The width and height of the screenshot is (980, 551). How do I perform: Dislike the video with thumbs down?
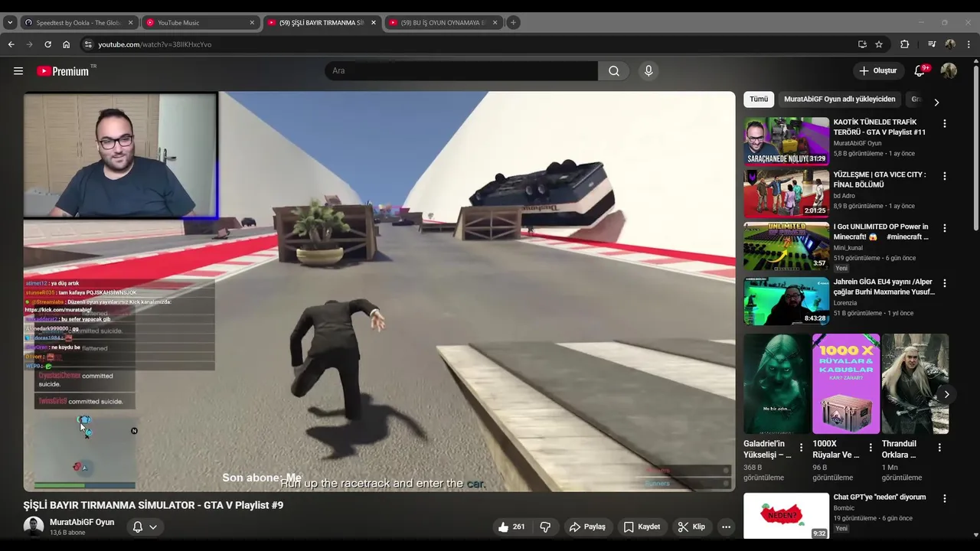point(546,527)
